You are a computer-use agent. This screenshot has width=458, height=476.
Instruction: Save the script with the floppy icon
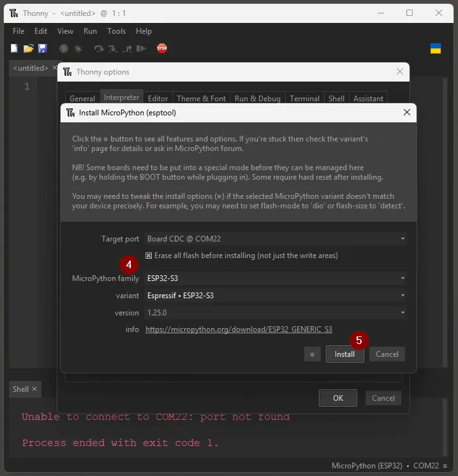(43, 48)
